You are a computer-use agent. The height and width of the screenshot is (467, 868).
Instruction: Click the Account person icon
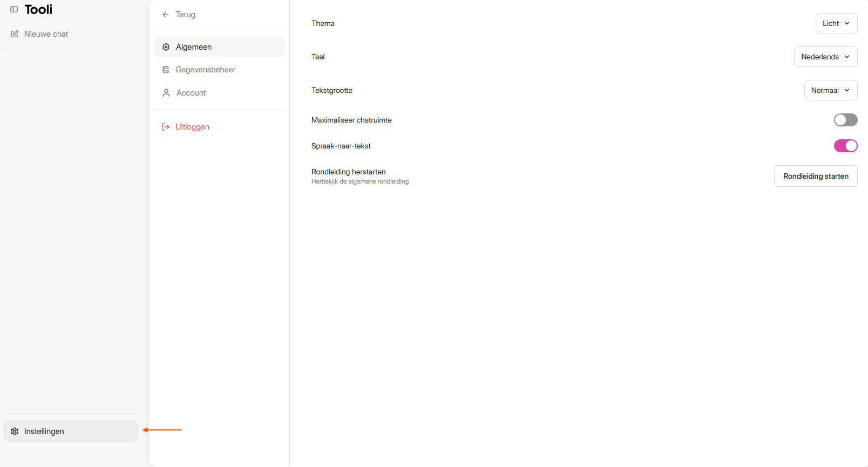pos(166,93)
